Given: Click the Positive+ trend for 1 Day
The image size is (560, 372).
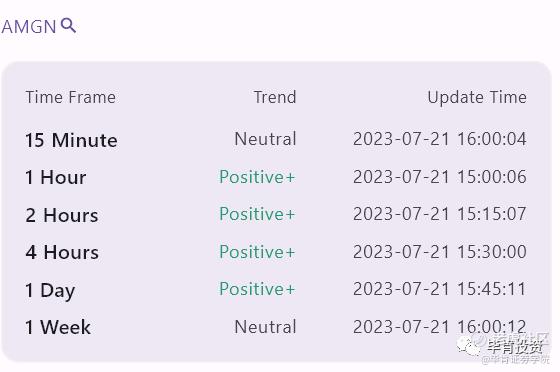Looking at the screenshot, I should click(x=257, y=289).
